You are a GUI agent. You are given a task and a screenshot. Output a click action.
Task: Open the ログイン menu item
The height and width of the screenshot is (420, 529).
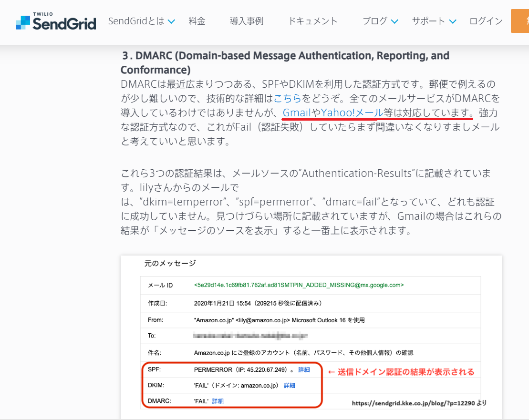(486, 21)
